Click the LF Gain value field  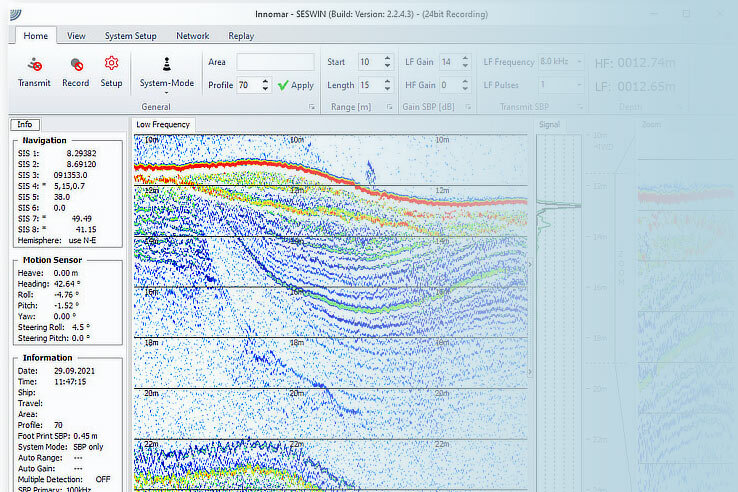[x=449, y=62]
